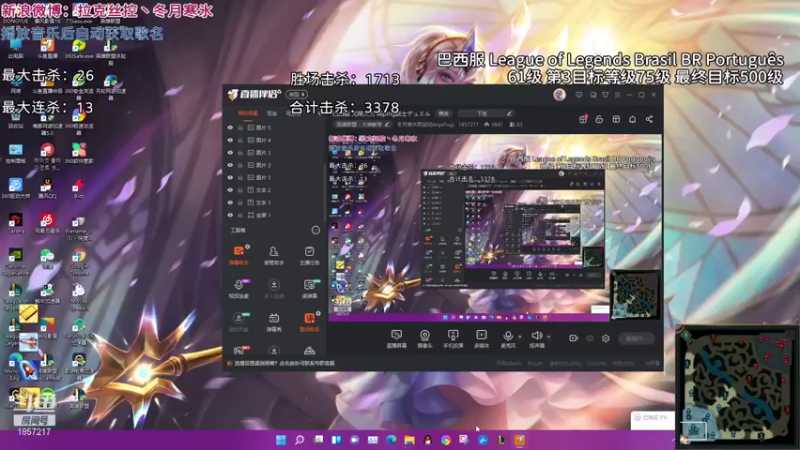Hide the 全屏 1 layer
The image size is (800, 450).
(x=230, y=215)
